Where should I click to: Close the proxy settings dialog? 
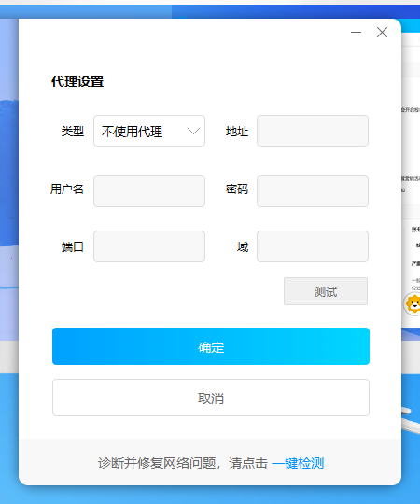382,32
